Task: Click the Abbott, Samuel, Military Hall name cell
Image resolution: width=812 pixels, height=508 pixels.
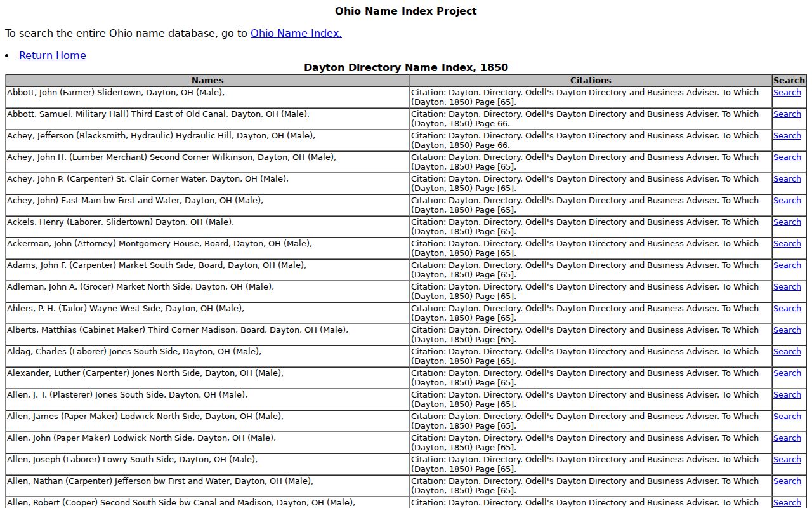Action: click(x=207, y=119)
